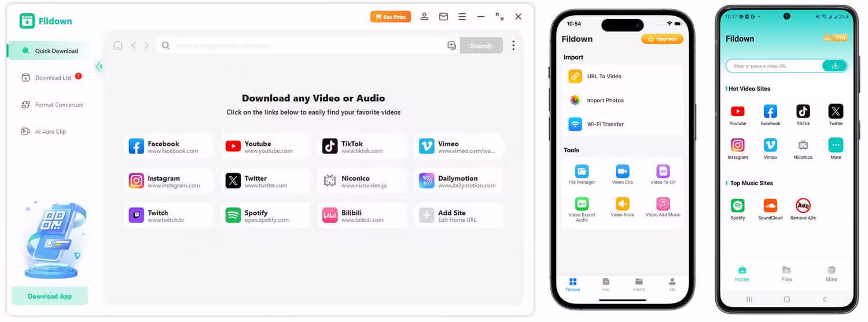Open the Facebook site tile on desktop

click(x=168, y=147)
